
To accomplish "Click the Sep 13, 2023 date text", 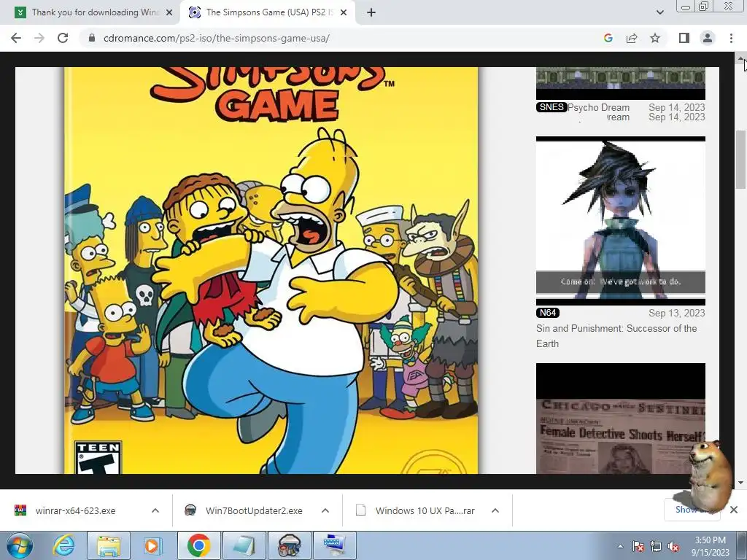I will [676, 313].
